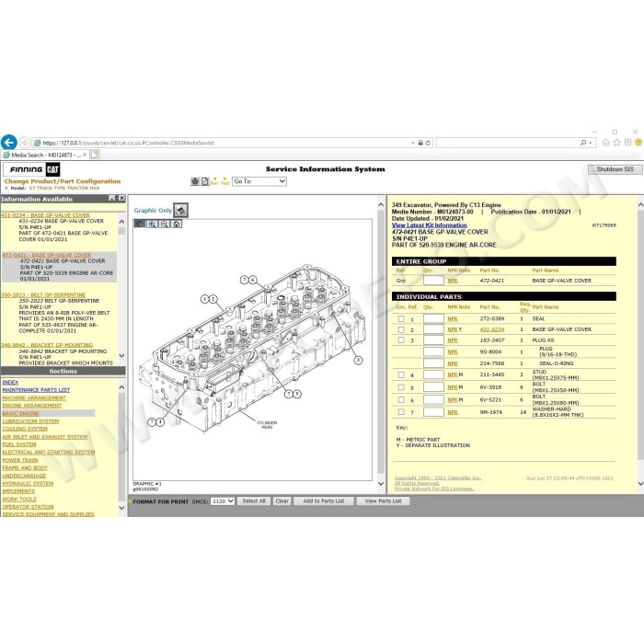The height and width of the screenshot is (644, 644).
Task: Open the 431-0234 part number link
Action: [491, 329]
